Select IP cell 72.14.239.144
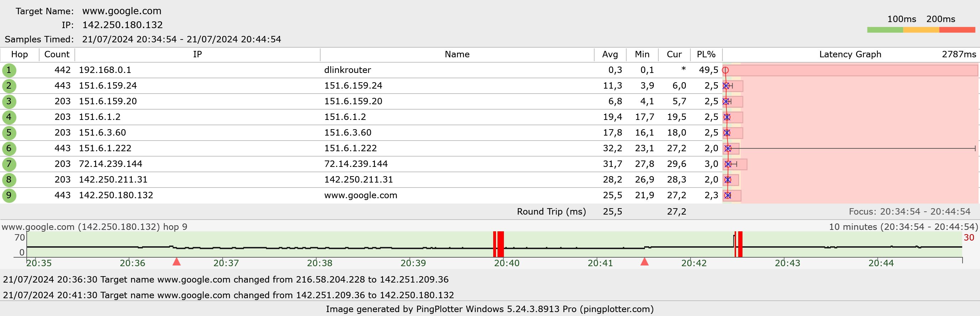 110,164
